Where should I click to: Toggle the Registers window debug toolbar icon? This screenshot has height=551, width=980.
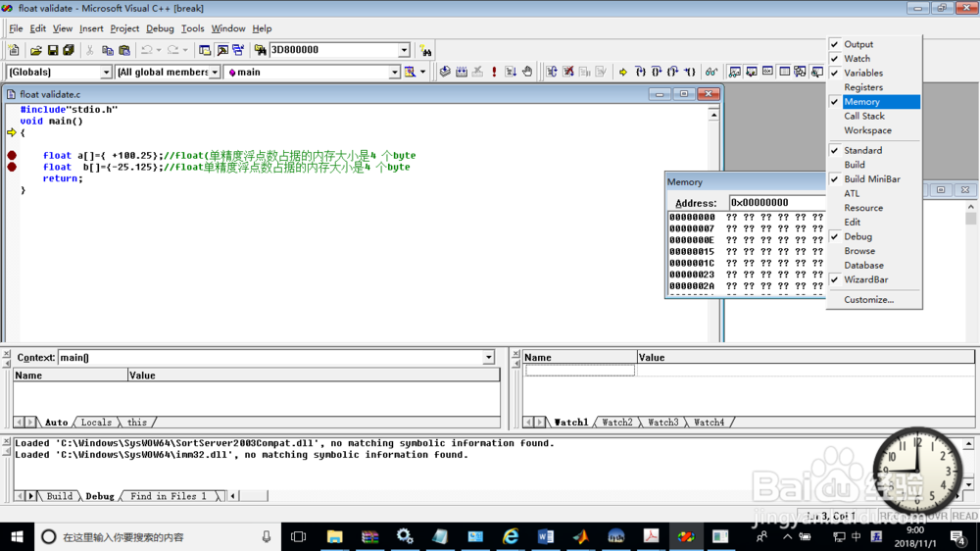click(x=767, y=72)
